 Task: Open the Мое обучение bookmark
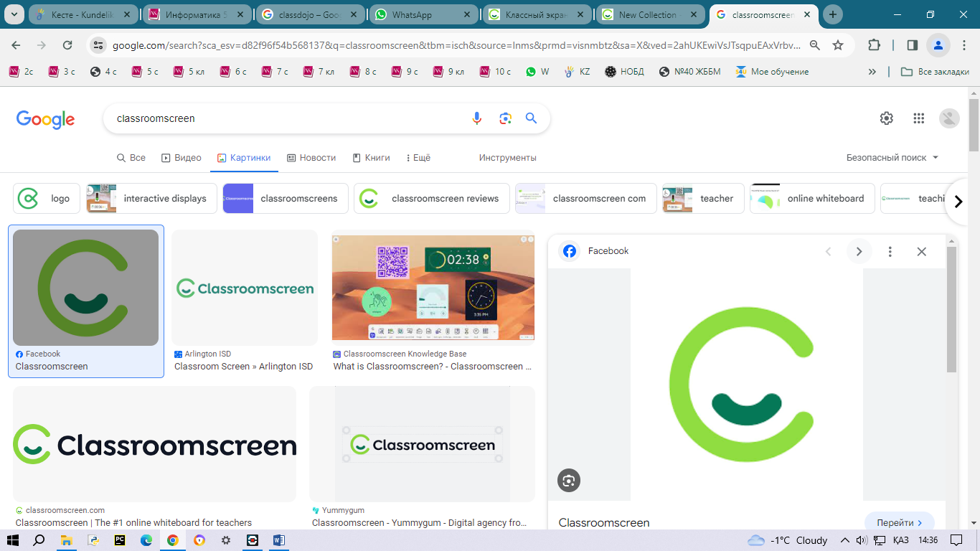click(772, 72)
